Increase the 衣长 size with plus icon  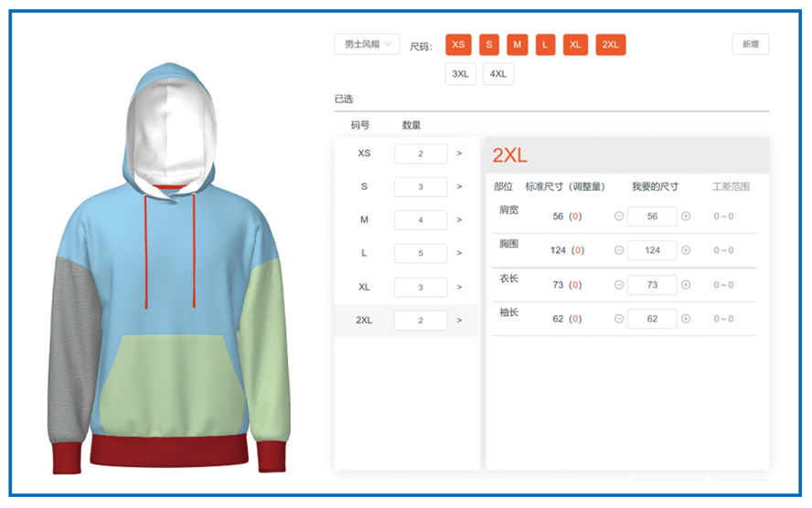point(686,284)
